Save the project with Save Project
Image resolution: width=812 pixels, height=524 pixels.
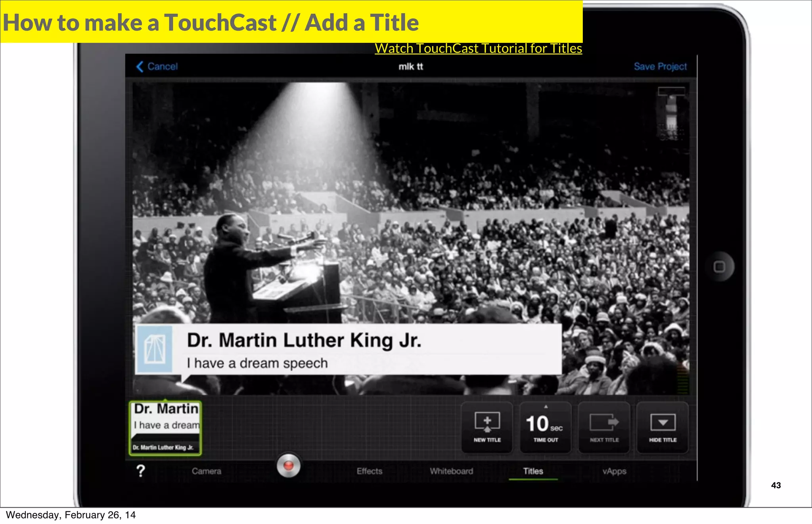pyautogui.click(x=660, y=67)
